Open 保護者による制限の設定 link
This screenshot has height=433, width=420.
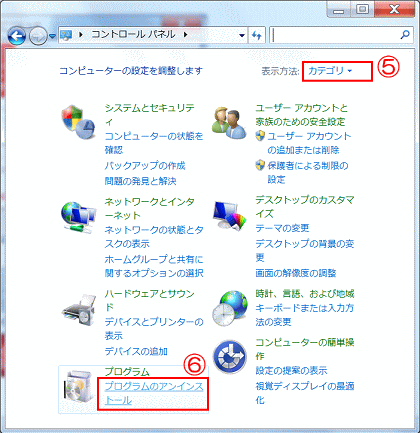(x=308, y=172)
